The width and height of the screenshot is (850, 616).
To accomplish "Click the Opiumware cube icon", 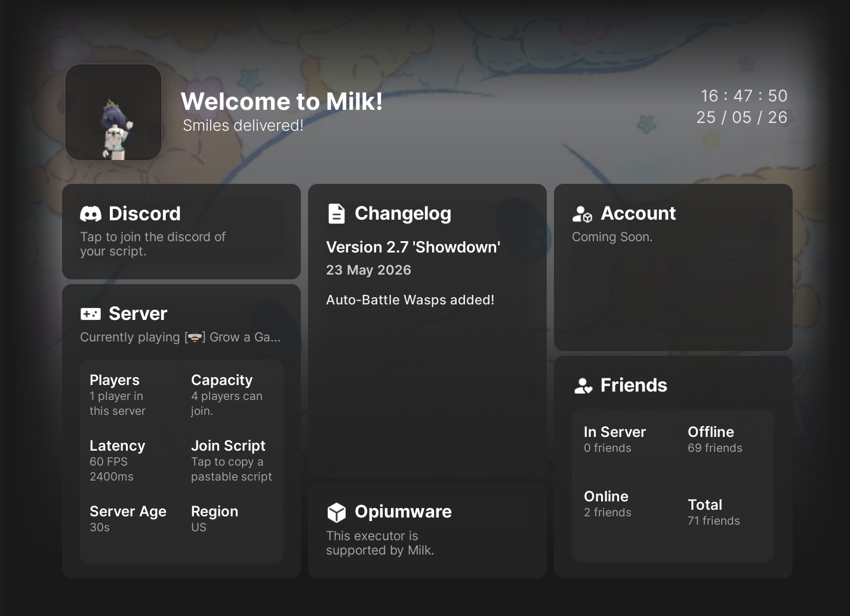I will pos(337,512).
